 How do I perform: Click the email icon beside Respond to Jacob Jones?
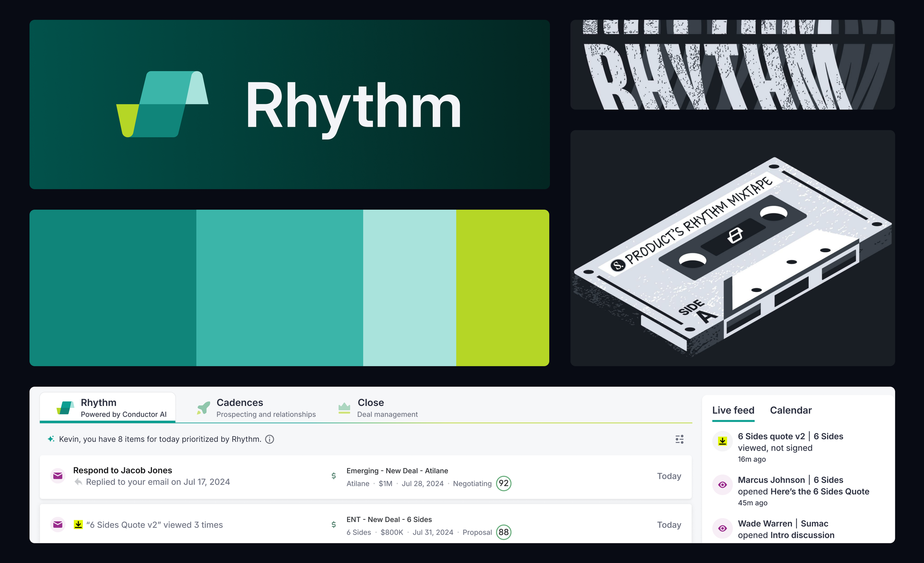(58, 476)
